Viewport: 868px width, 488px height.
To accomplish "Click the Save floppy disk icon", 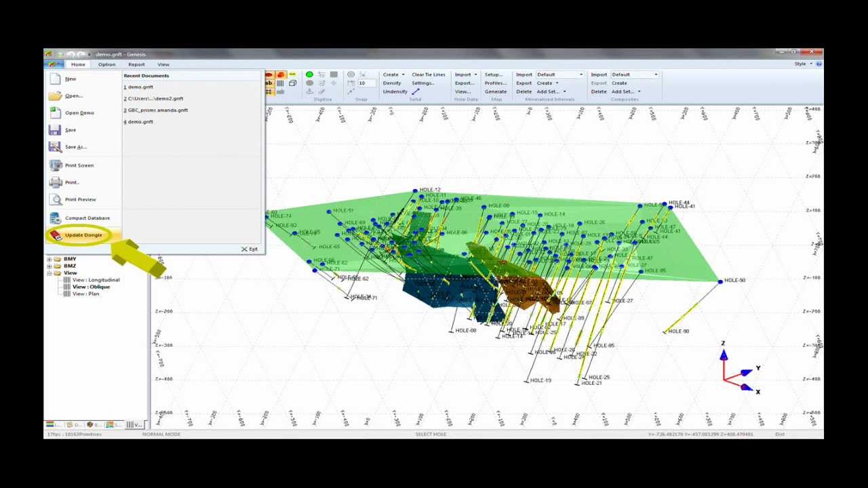I will pyautogui.click(x=54, y=130).
